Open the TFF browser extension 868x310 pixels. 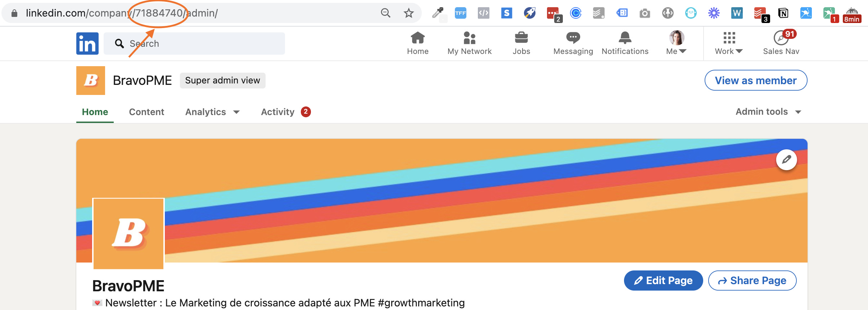(461, 13)
